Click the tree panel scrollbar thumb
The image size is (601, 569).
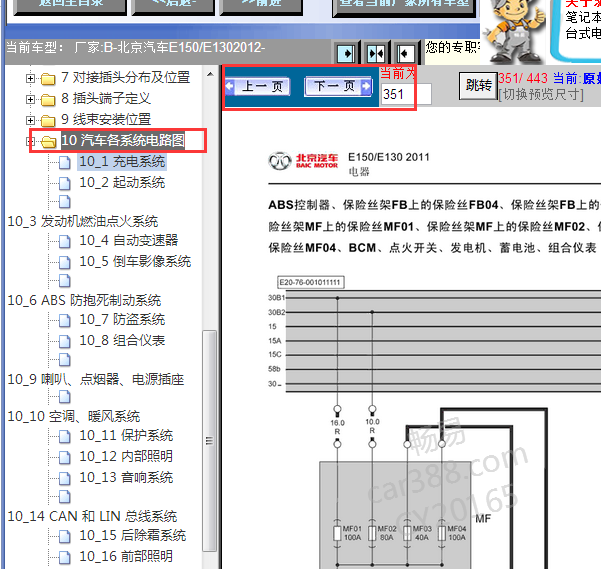pos(209,441)
